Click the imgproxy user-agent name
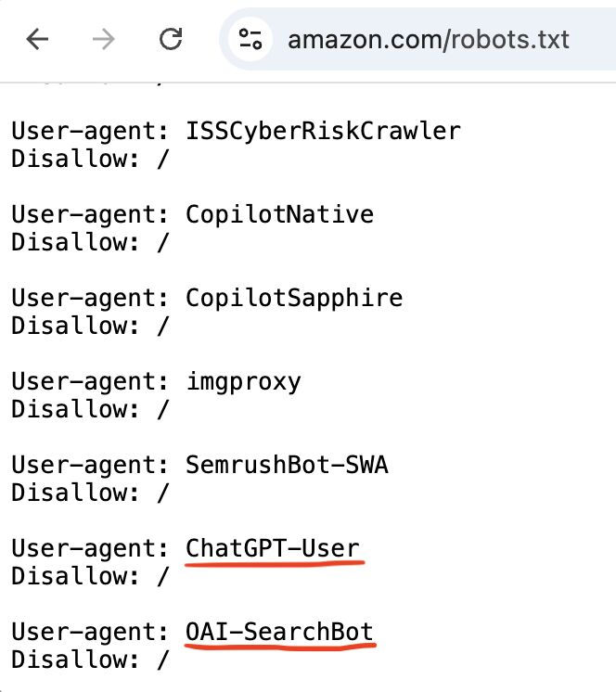This screenshot has width=616, height=692. pyautogui.click(x=243, y=381)
